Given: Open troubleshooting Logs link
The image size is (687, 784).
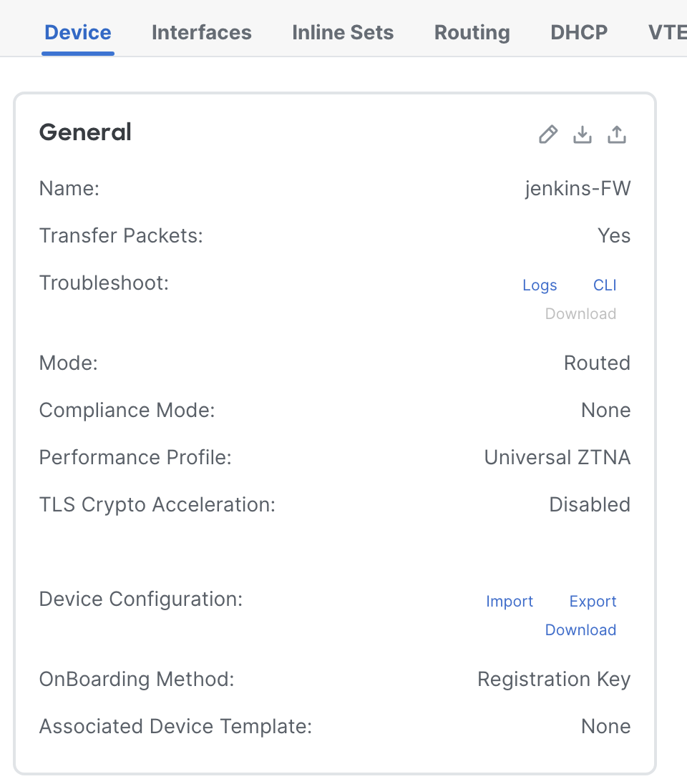Looking at the screenshot, I should [540, 285].
